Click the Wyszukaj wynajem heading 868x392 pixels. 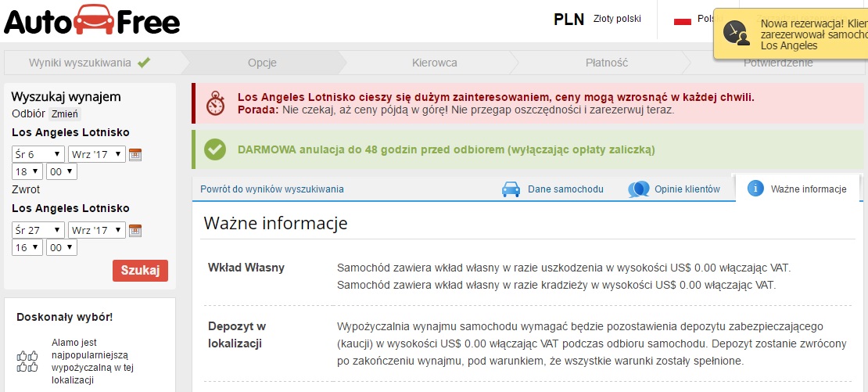(66, 97)
